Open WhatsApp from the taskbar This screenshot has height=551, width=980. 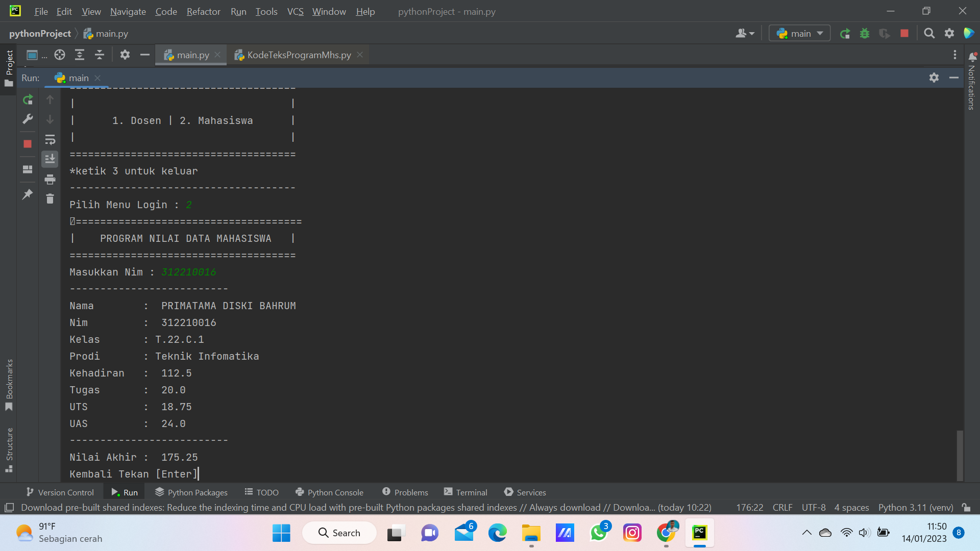click(x=599, y=532)
